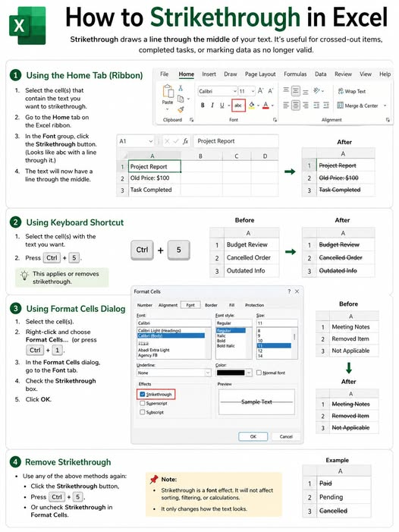Image resolution: width=399 pixels, height=532 pixels.
Task: Click the Bottom Align icon
Action: point(306,92)
